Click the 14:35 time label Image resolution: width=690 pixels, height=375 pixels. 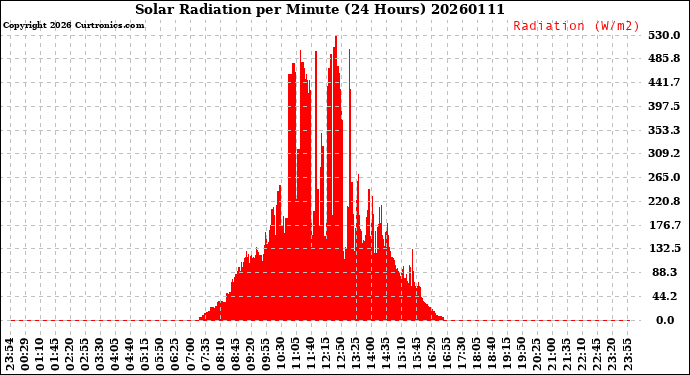pos(385,355)
